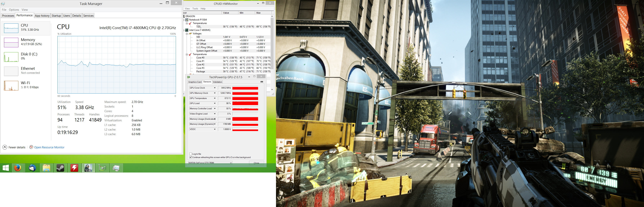Select the CPU graph thumbnail in sidebar
The width and height of the screenshot is (644, 207).
(11, 28)
